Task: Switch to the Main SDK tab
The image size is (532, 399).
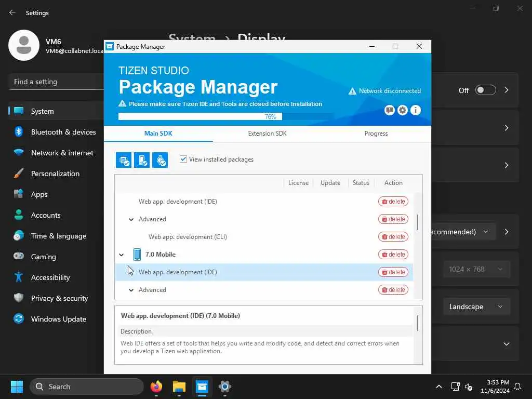Action: point(158,134)
